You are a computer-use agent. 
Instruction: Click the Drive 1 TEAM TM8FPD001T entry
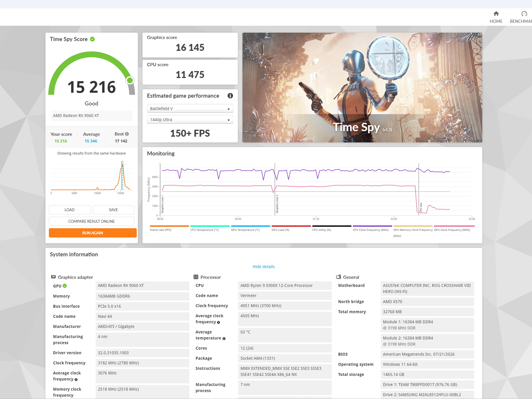pos(427,384)
